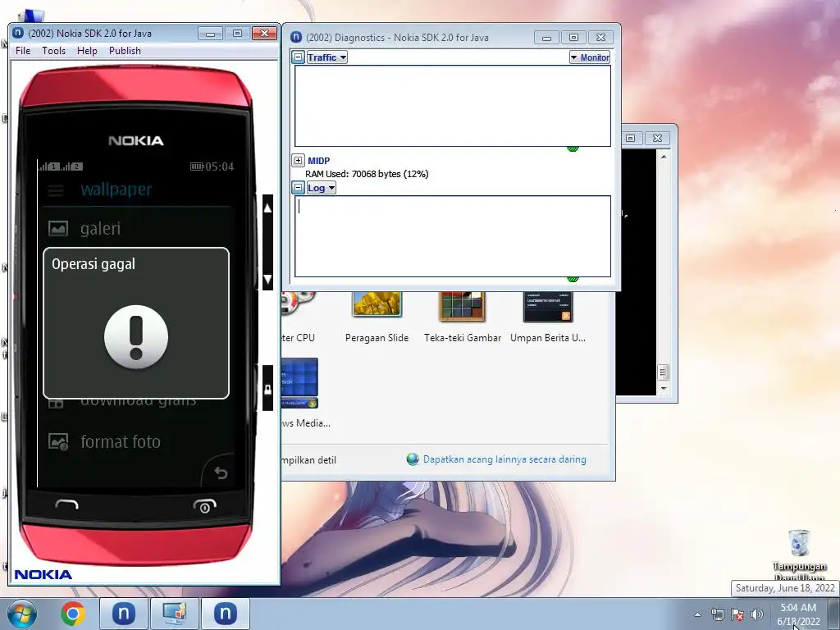
Task: Collapse the Traffic section in Diagnostics
Action: (x=299, y=57)
